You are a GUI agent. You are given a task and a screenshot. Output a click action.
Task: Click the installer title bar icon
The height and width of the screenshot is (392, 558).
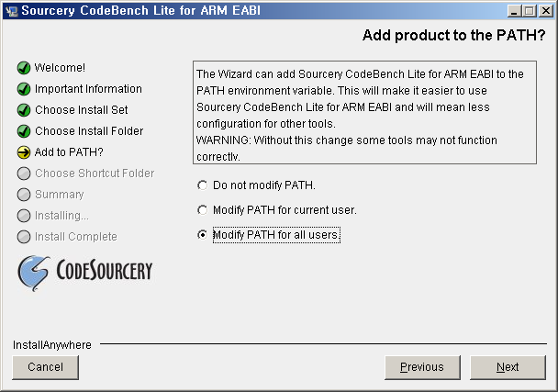coord(12,11)
